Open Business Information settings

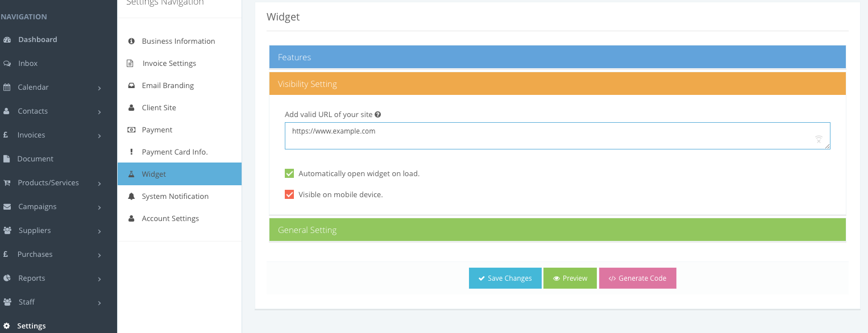(x=178, y=41)
